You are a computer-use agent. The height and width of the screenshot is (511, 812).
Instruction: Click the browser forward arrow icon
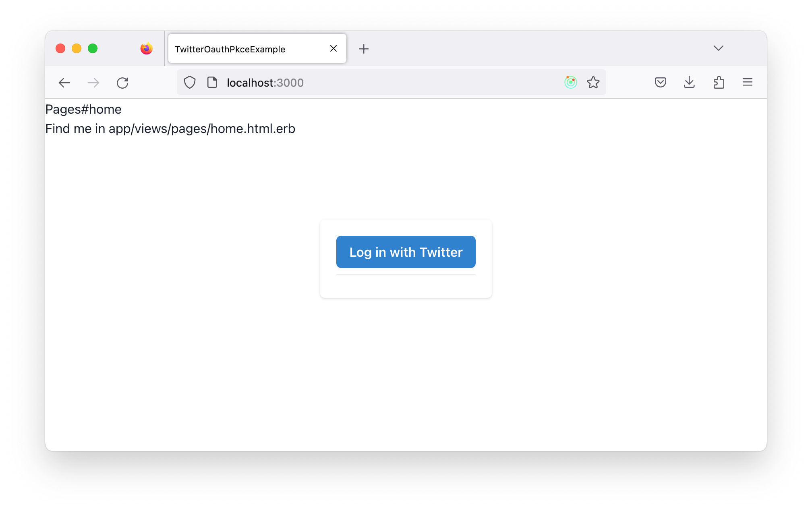point(93,83)
